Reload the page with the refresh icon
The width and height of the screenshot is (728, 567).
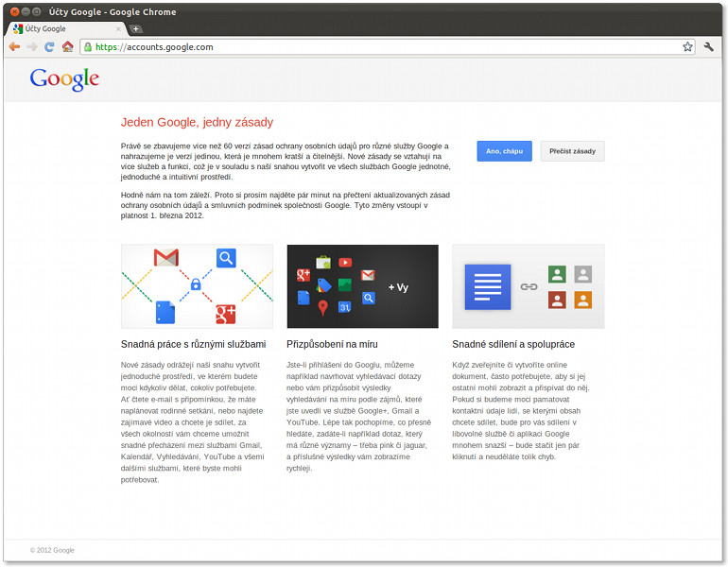pyautogui.click(x=49, y=47)
